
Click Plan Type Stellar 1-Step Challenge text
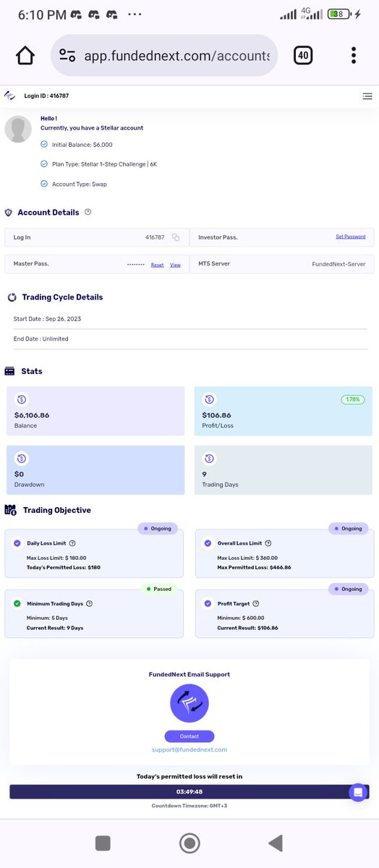coord(105,164)
